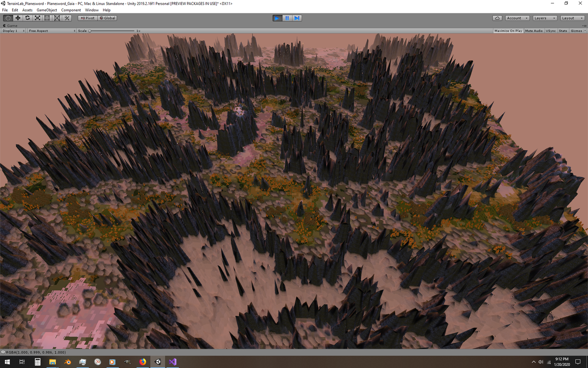Click the taskbar clock showing 9:12 PM
The width and height of the screenshot is (588, 368).
point(562,362)
